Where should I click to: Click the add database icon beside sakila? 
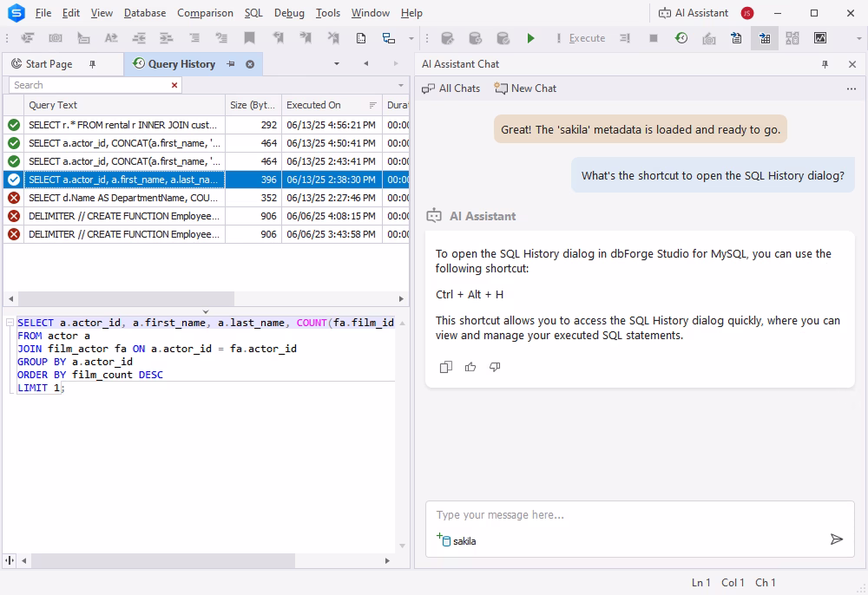pos(444,539)
